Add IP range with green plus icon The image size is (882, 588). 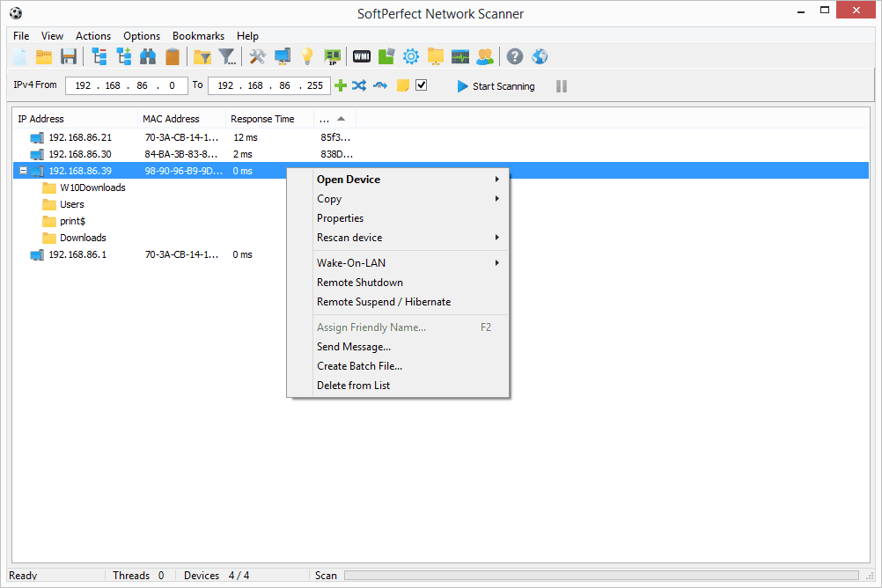coord(341,85)
